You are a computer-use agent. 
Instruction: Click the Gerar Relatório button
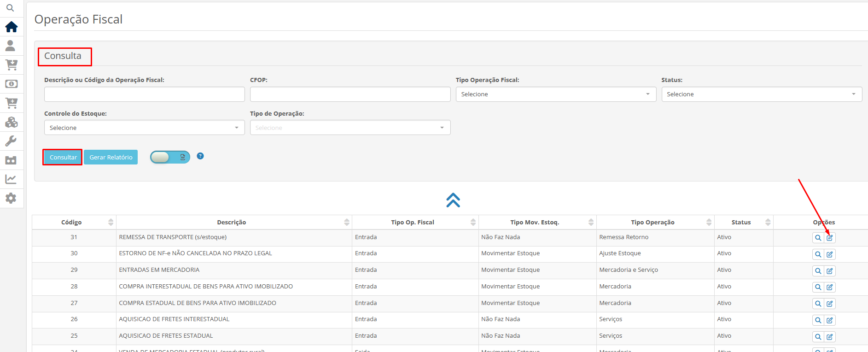coord(111,157)
